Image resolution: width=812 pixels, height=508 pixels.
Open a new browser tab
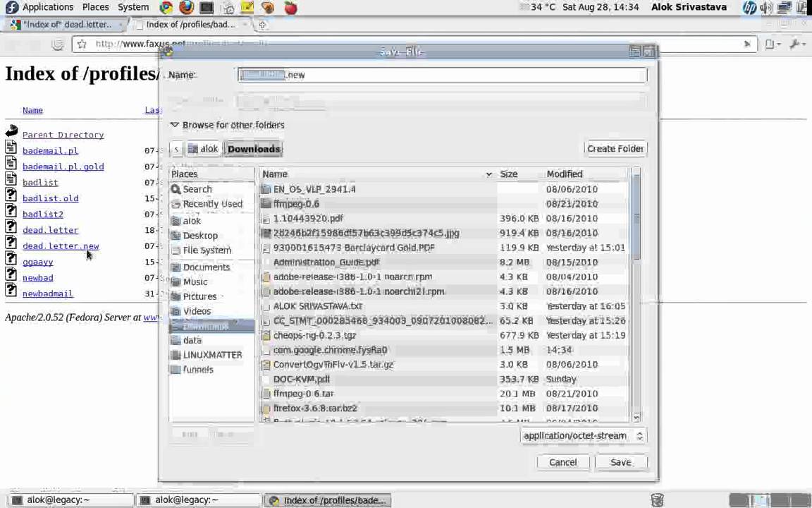(x=262, y=25)
